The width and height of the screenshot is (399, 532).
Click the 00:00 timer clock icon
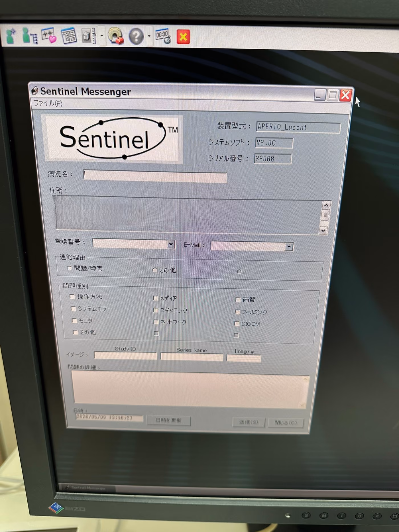pyautogui.click(x=163, y=36)
